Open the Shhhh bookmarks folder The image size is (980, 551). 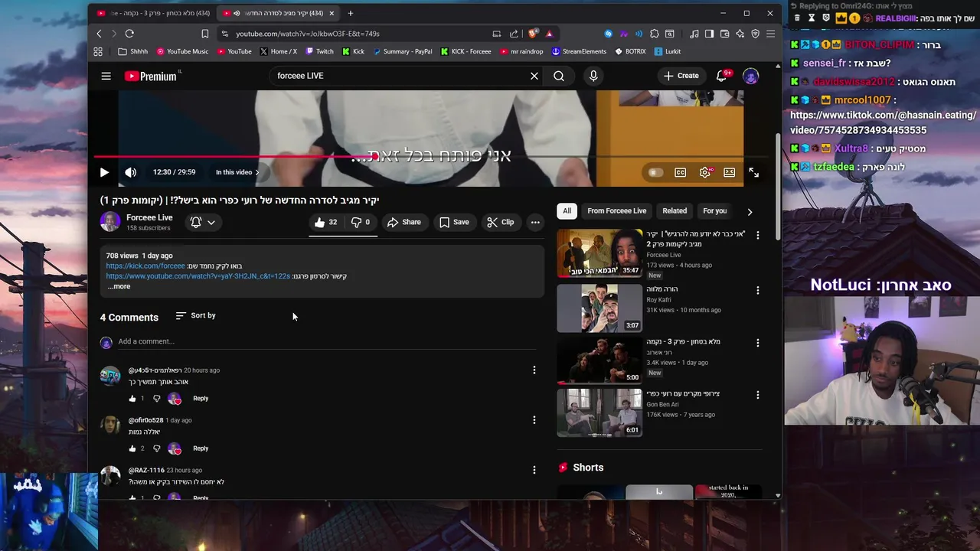pos(133,52)
